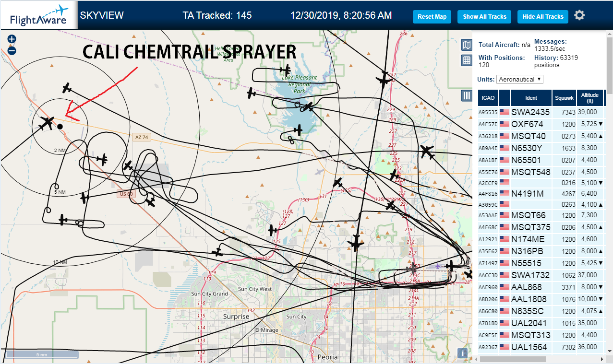The height and width of the screenshot is (364, 613).
Task: Click altitude value 37,000 in the table
Action: [588, 275]
